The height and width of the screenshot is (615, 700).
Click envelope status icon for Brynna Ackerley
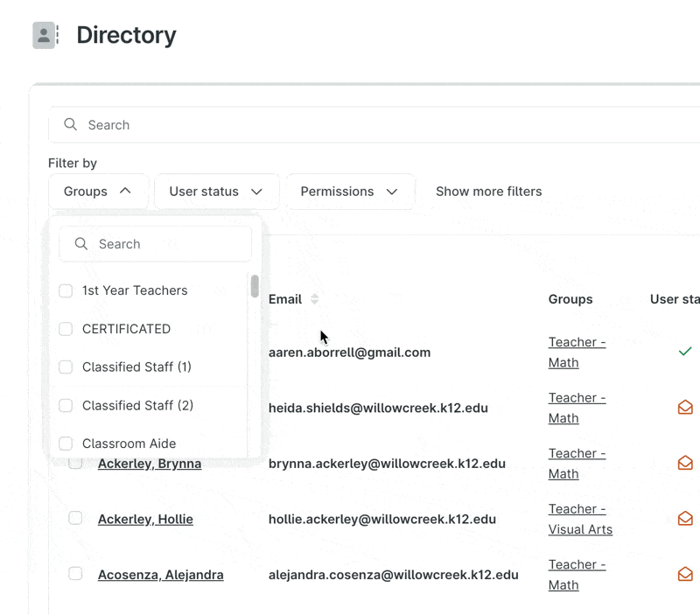pyautogui.click(x=685, y=463)
